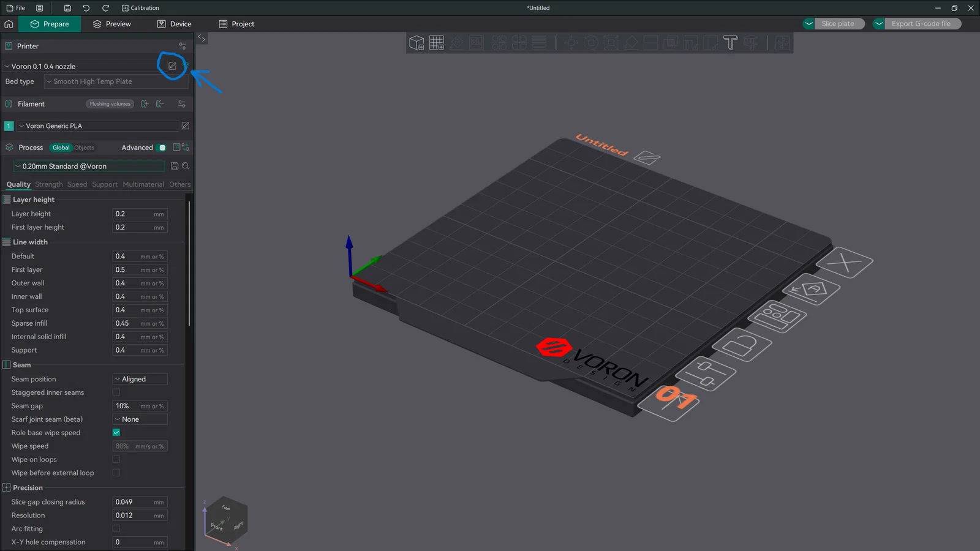Click the Layer height value field

[140, 214]
